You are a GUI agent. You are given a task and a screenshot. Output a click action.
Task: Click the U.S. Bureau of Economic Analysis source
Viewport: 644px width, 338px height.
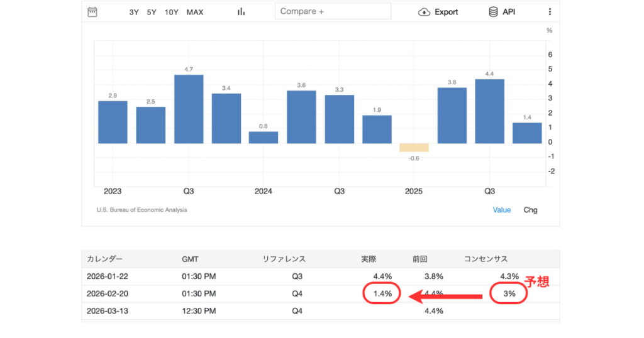(x=142, y=210)
